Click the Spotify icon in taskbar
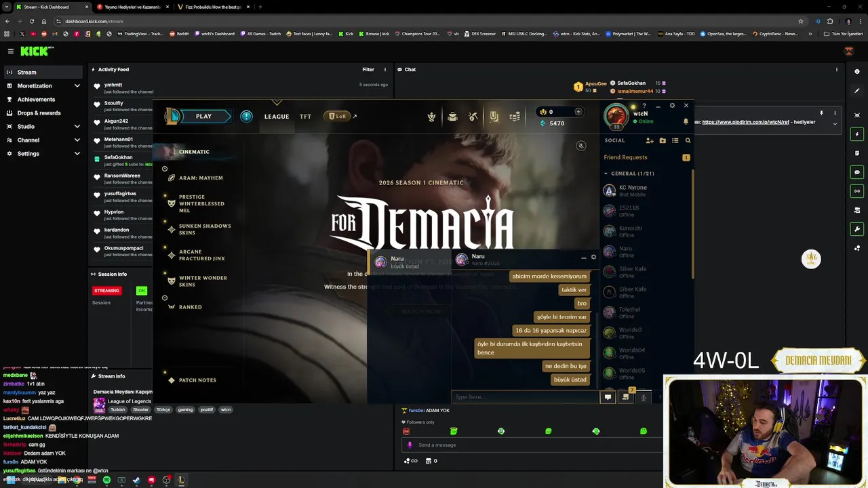Image resolution: width=868 pixels, height=488 pixels. pyautogui.click(x=106, y=480)
